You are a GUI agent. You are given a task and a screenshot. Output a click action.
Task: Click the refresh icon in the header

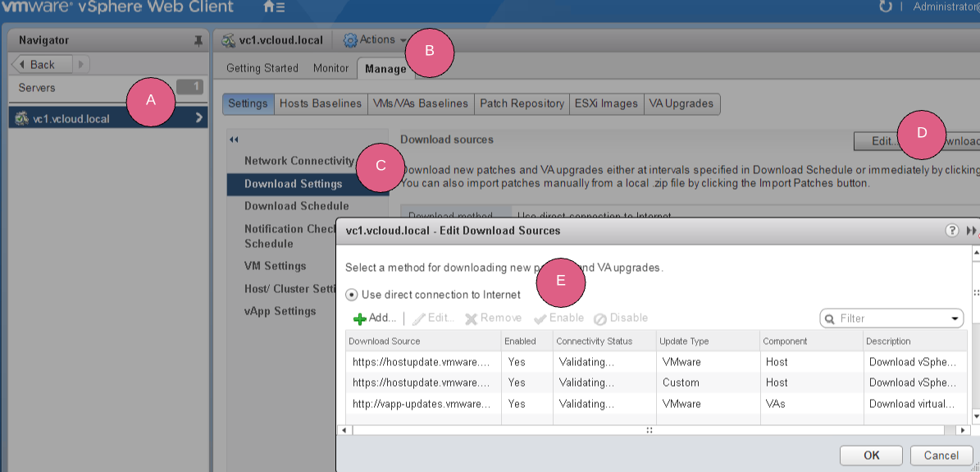point(885,7)
